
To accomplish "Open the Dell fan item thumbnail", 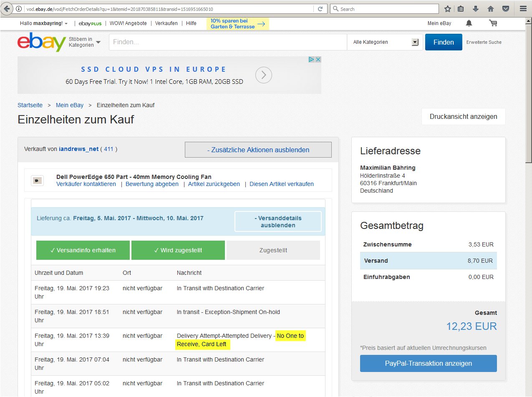I will pos(38,181).
